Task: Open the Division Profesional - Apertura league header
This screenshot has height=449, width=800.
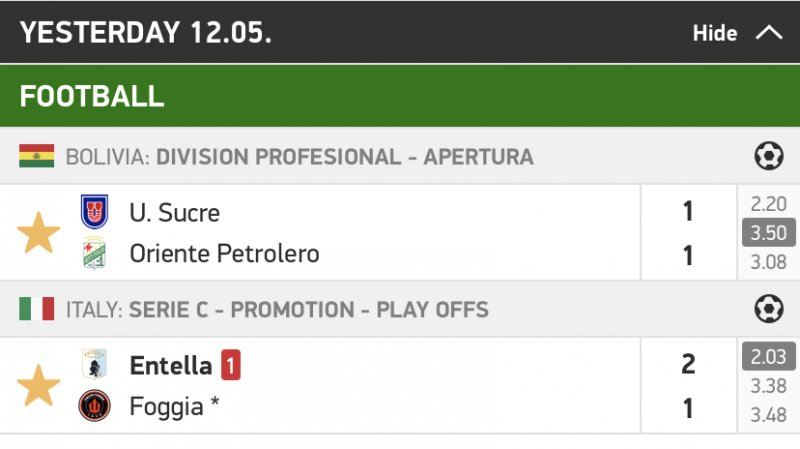Action: [344, 157]
